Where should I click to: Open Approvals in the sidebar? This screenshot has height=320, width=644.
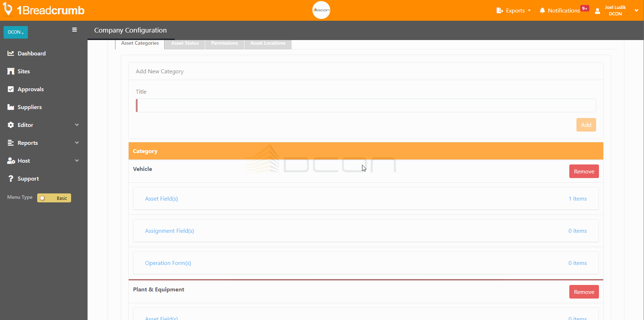coord(31,89)
